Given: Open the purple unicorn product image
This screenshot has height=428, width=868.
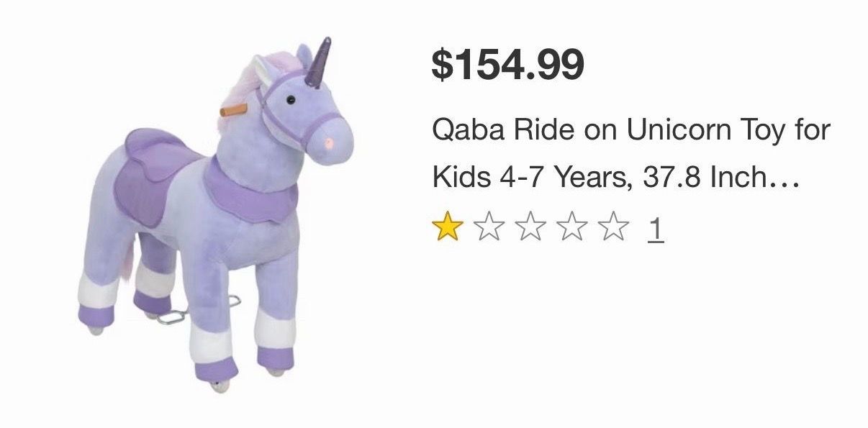Looking at the screenshot, I should point(216,214).
